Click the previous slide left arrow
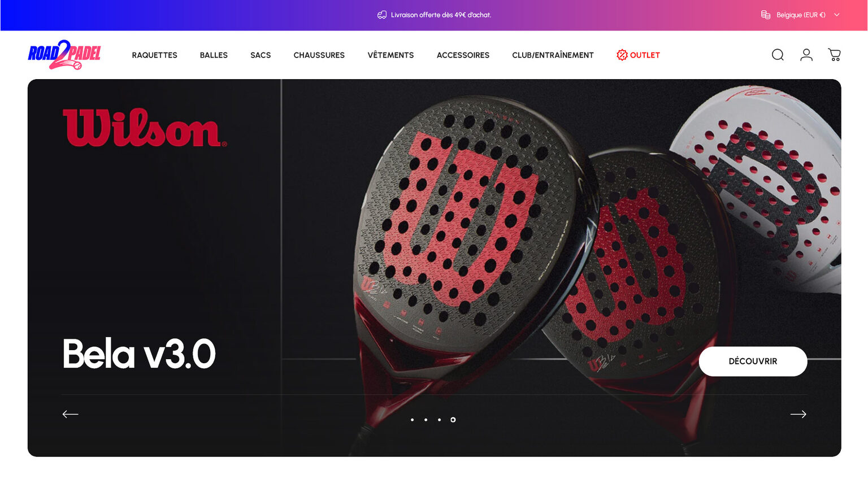This screenshot has width=868, height=488. [x=70, y=414]
